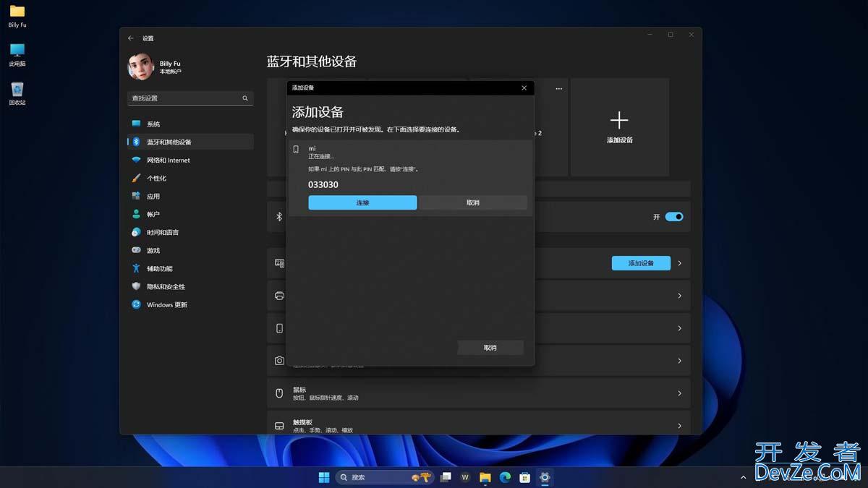Click the 蓝牙和其他设备 page heading

pos(312,61)
